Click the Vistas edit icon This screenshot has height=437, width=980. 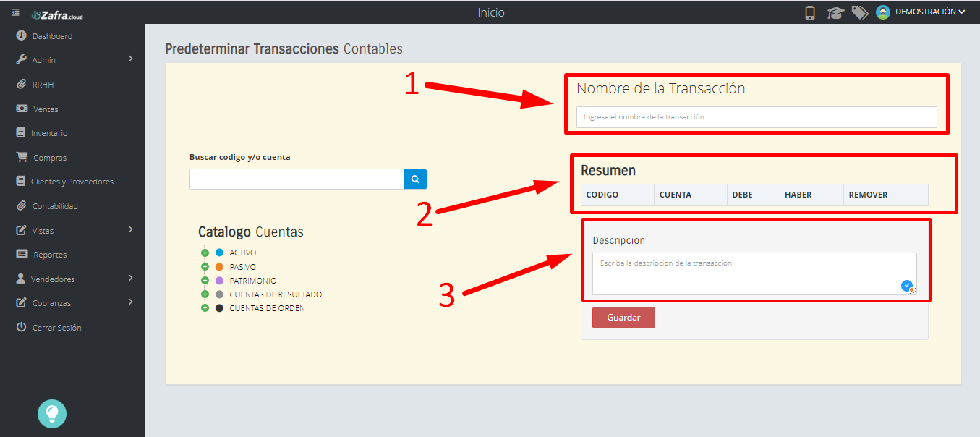tap(21, 230)
